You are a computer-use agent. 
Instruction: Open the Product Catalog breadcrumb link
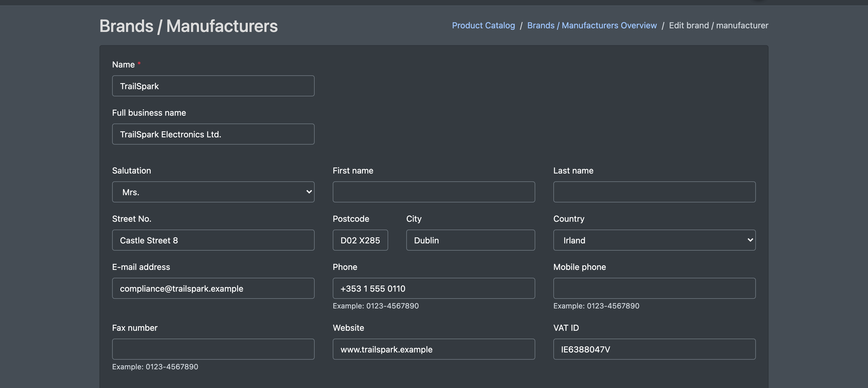pyautogui.click(x=483, y=25)
